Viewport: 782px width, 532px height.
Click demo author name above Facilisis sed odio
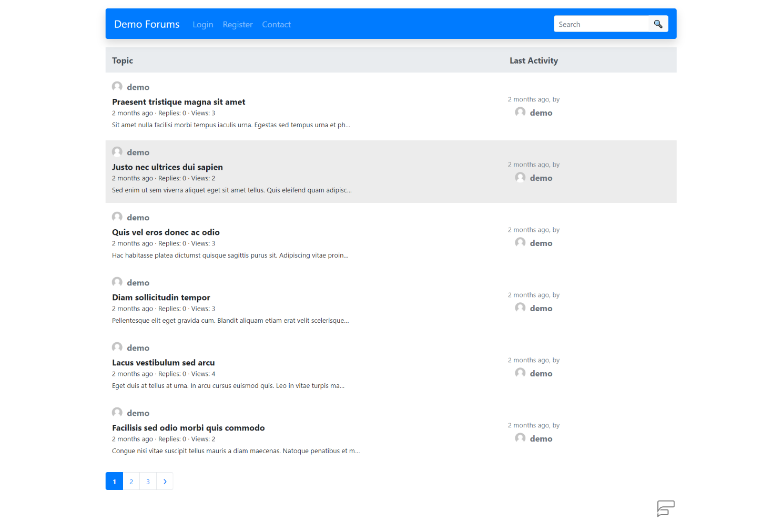[x=138, y=413]
